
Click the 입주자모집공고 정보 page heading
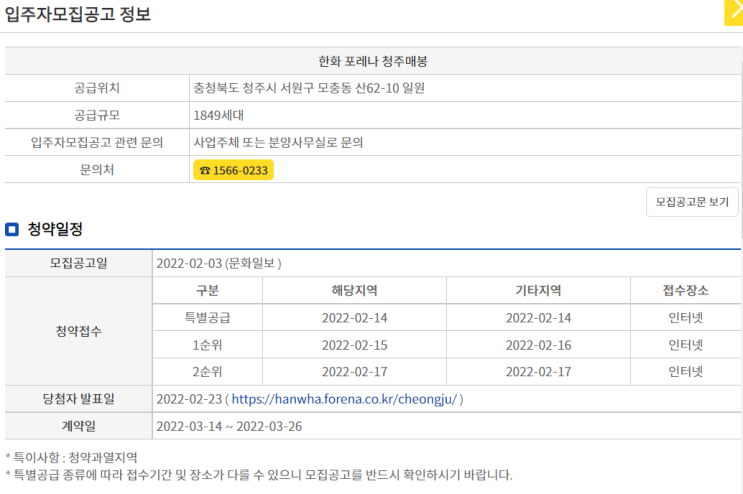(x=78, y=14)
